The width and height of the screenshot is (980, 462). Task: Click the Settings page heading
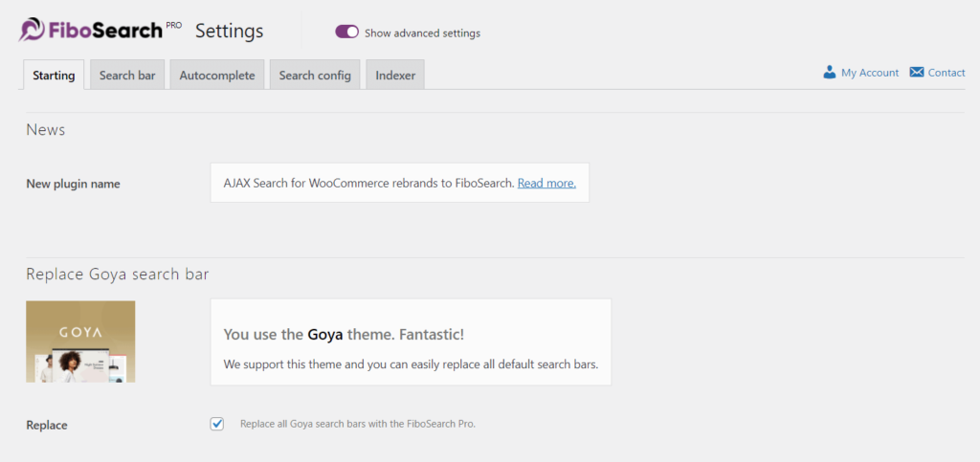pyautogui.click(x=229, y=32)
